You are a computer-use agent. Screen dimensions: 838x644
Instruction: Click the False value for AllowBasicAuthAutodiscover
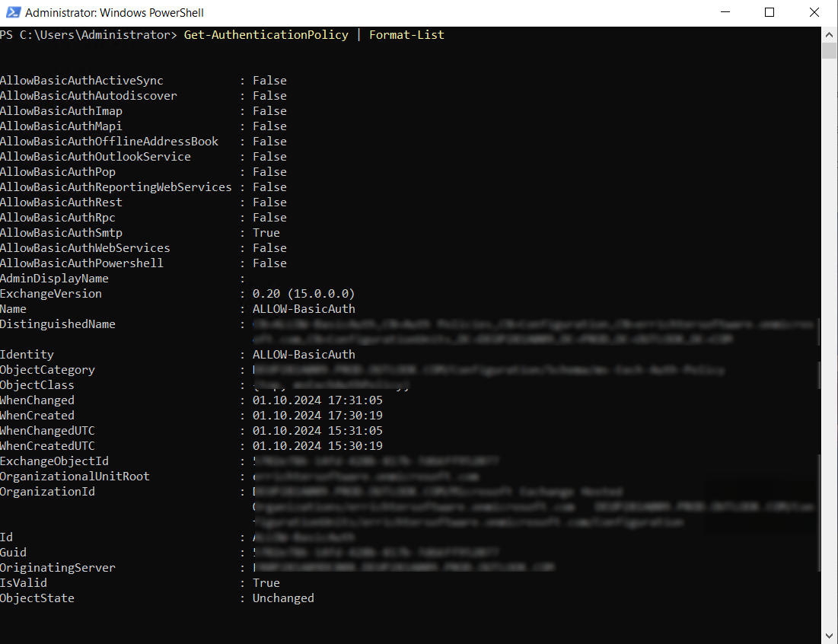(x=270, y=96)
